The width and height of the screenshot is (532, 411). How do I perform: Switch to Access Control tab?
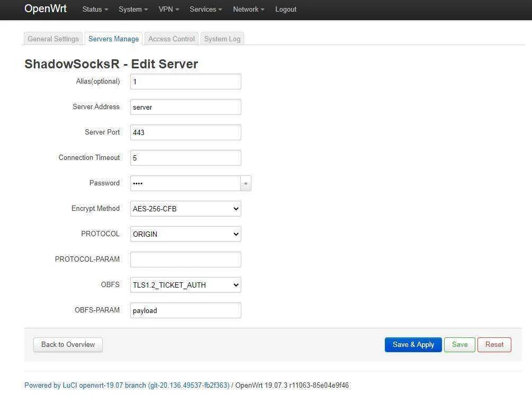(x=172, y=39)
